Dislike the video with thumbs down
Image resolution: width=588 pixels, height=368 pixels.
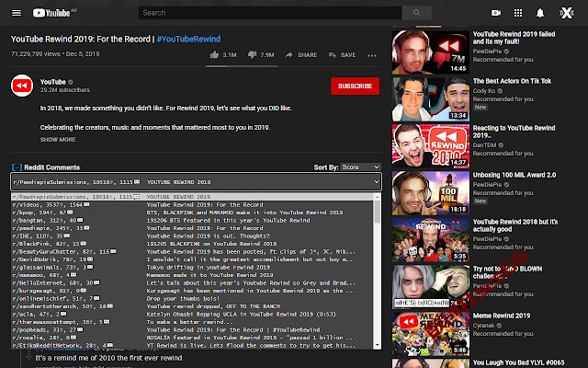click(x=252, y=55)
